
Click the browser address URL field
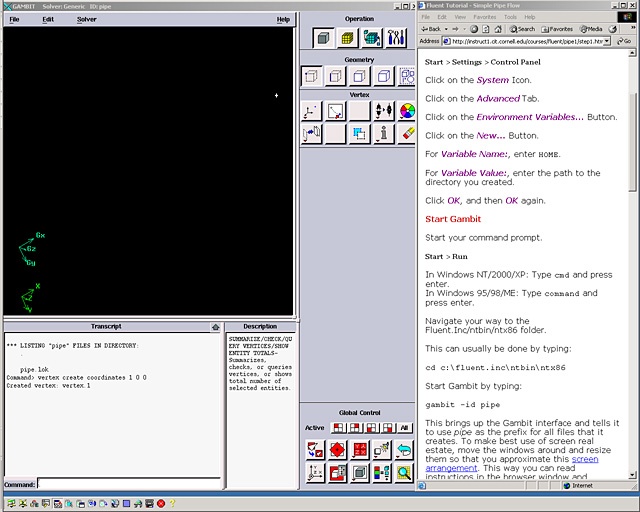click(527, 41)
